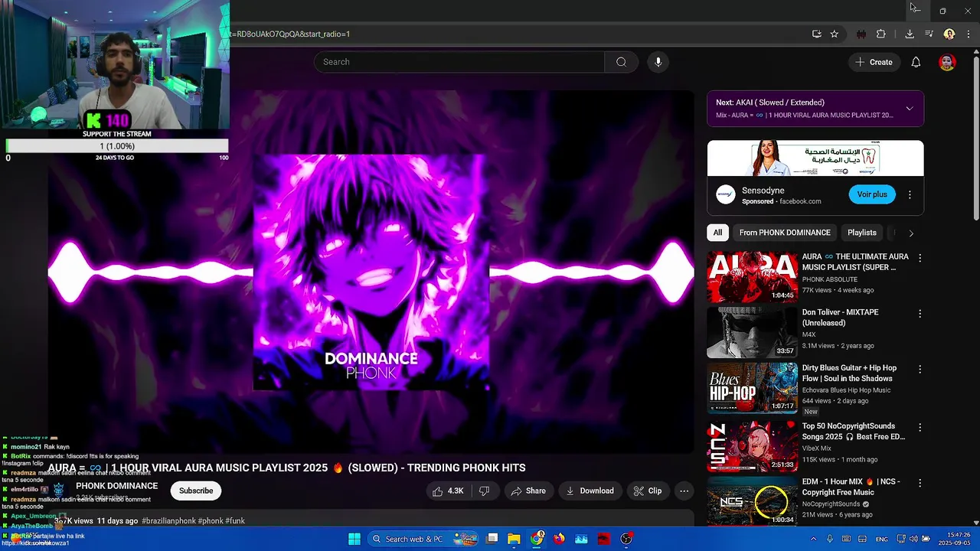The height and width of the screenshot is (551, 980).
Task: Select the Playlists filter chip
Action: tap(862, 233)
